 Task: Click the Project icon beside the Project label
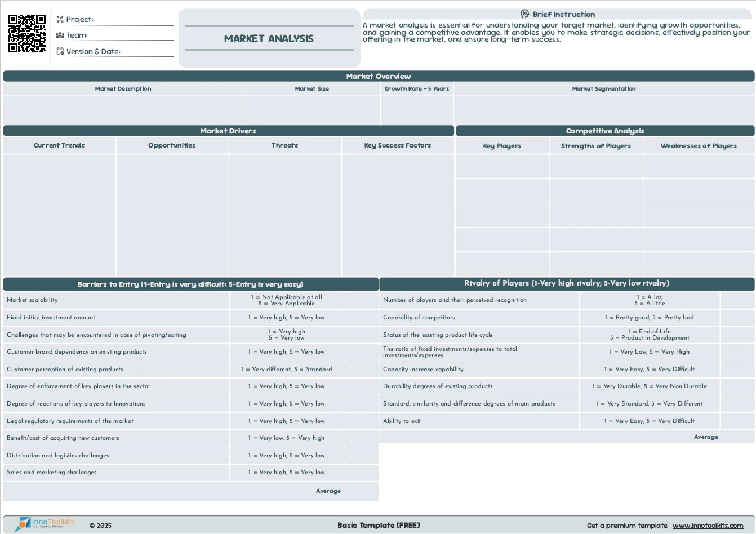click(60, 19)
